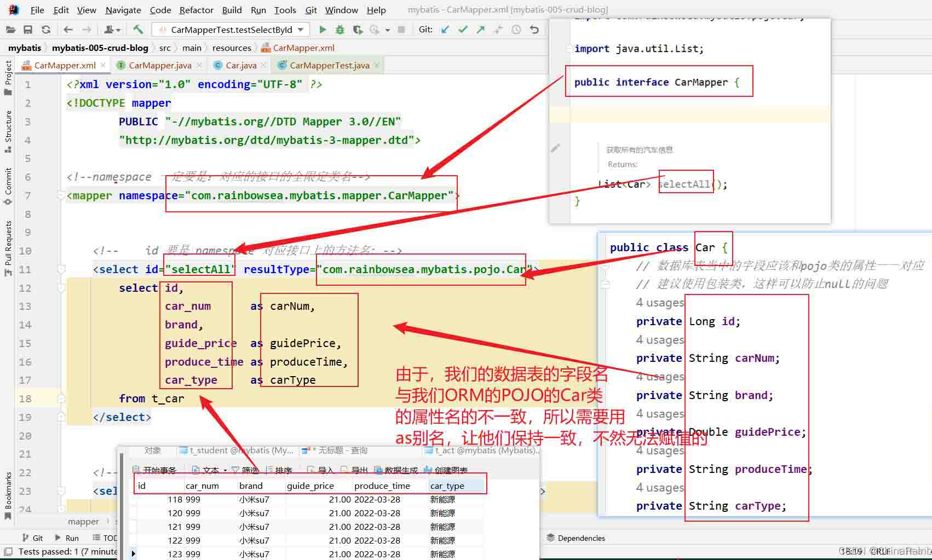The height and width of the screenshot is (560, 932).
Task: Close the Car.java tab
Action: click(x=264, y=65)
